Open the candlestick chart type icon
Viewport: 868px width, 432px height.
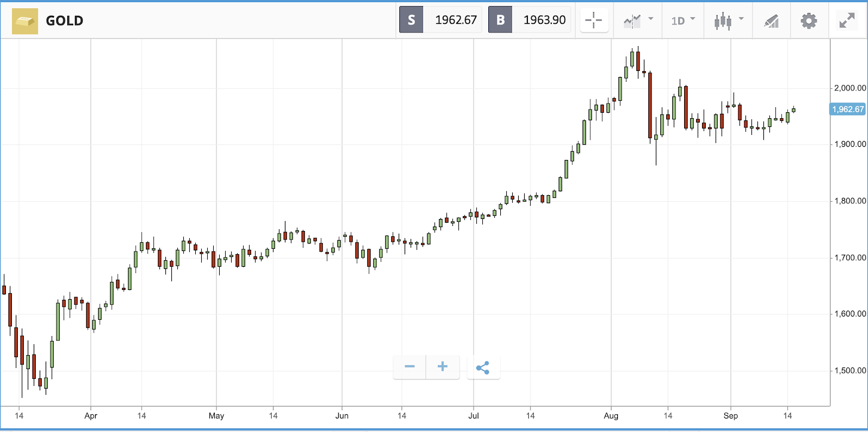point(723,21)
